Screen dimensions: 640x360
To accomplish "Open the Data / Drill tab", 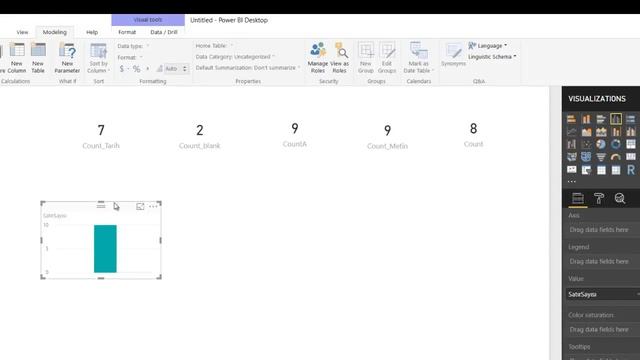I will pyautogui.click(x=164, y=32).
